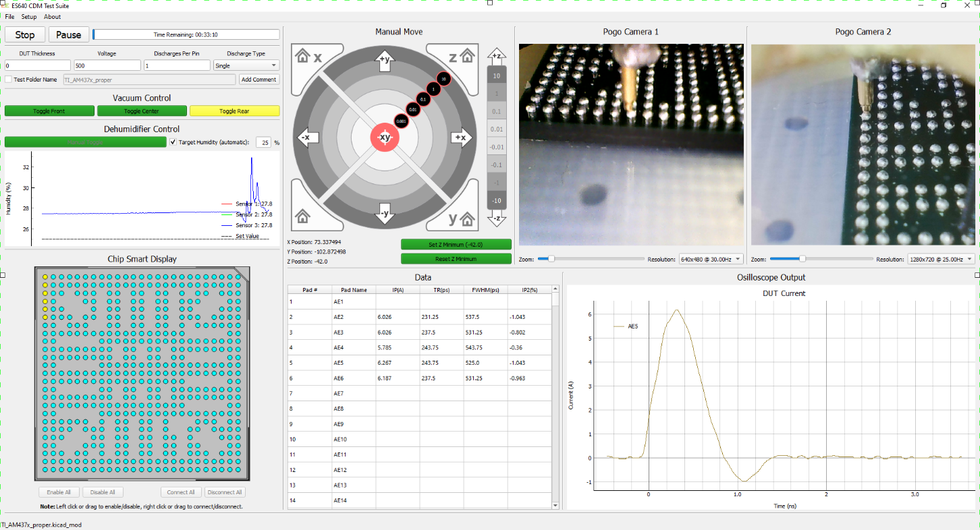Uncheck the Target Humidity automatic checkbox
The width and height of the screenshot is (980, 530).
pyautogui.click(x=173, y=142)
